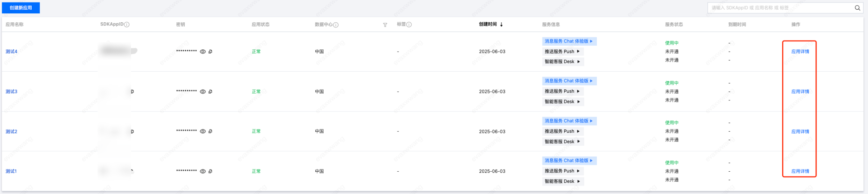The width and height of the screenshot is (868, 194).
Task: Open the 测试3 application name link
Action: click(x=12, y=92)
